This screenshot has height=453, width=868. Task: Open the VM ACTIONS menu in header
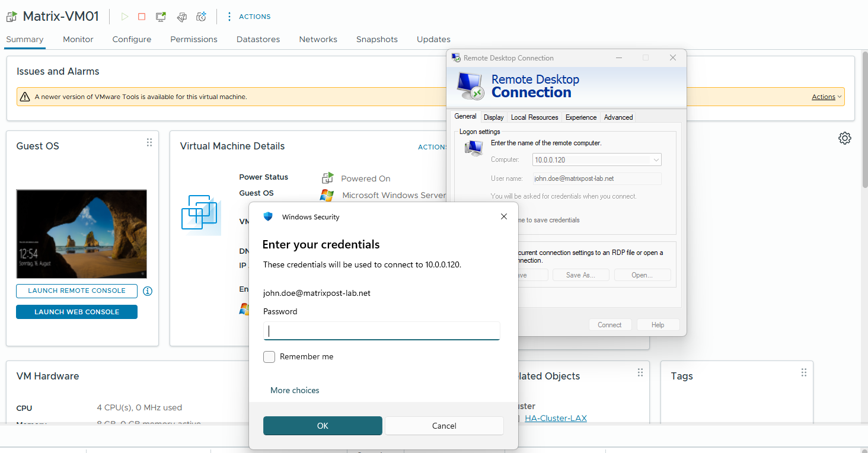[248, 17]
